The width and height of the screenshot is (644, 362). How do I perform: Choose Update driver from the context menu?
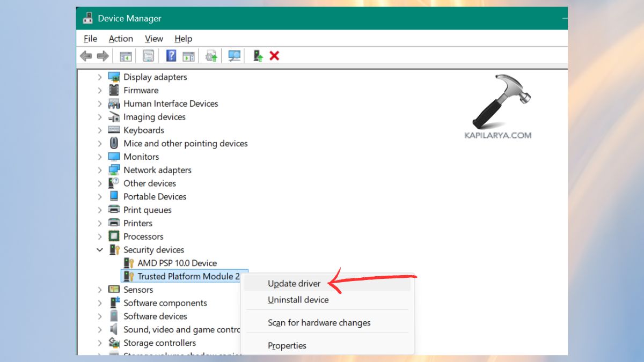click(294, 283)
